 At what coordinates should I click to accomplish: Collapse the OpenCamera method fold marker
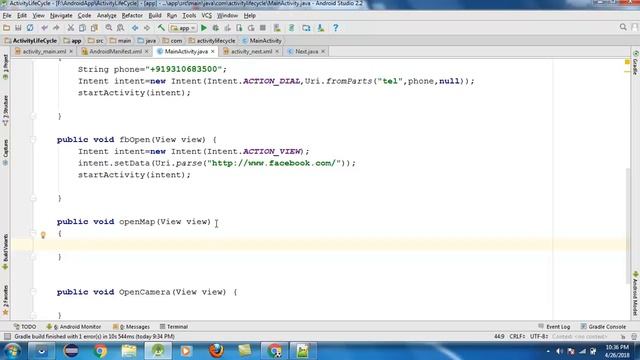tap(33, 292)
